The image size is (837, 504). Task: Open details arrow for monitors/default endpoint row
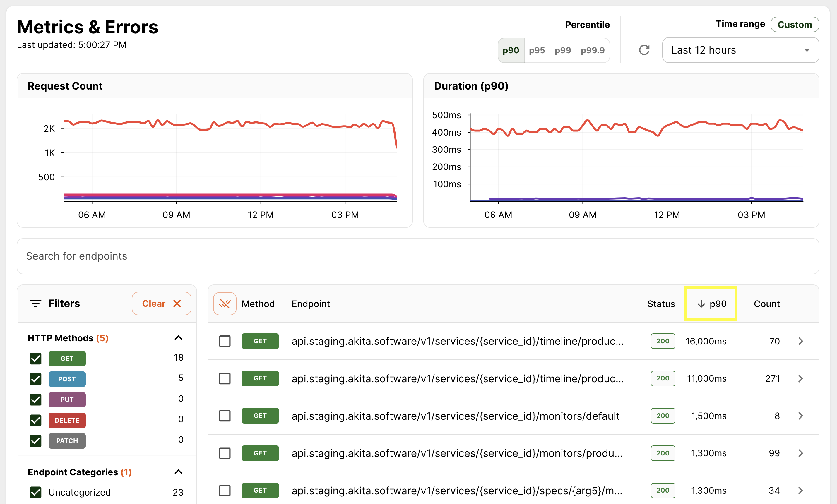click(800, 416)
